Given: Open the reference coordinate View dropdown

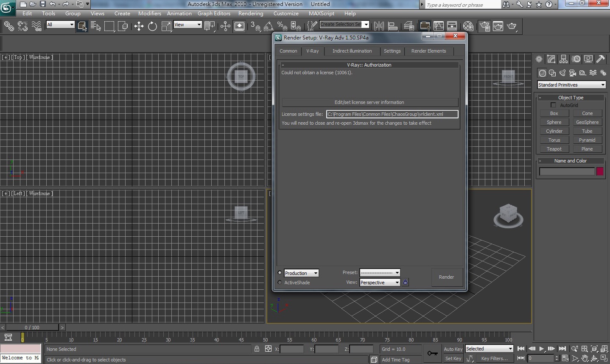Looking at the screenshot, I should (x=187, y=25).
